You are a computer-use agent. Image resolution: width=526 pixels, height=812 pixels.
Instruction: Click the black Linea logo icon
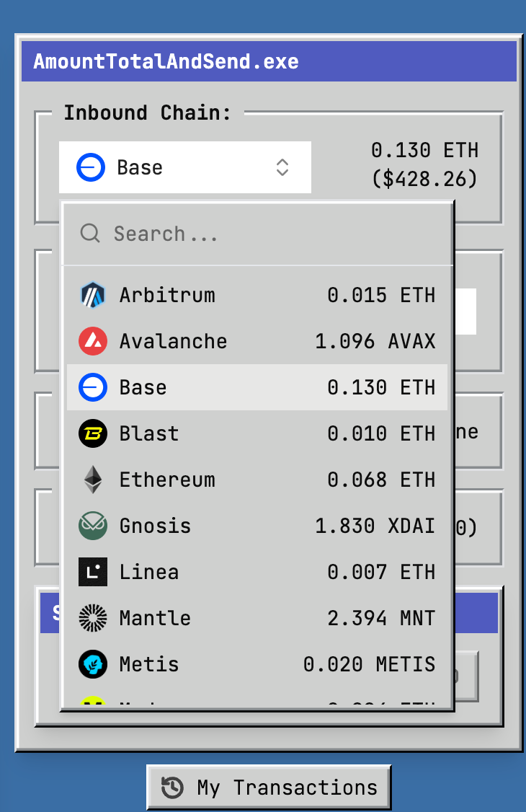(x=93, y=572)
